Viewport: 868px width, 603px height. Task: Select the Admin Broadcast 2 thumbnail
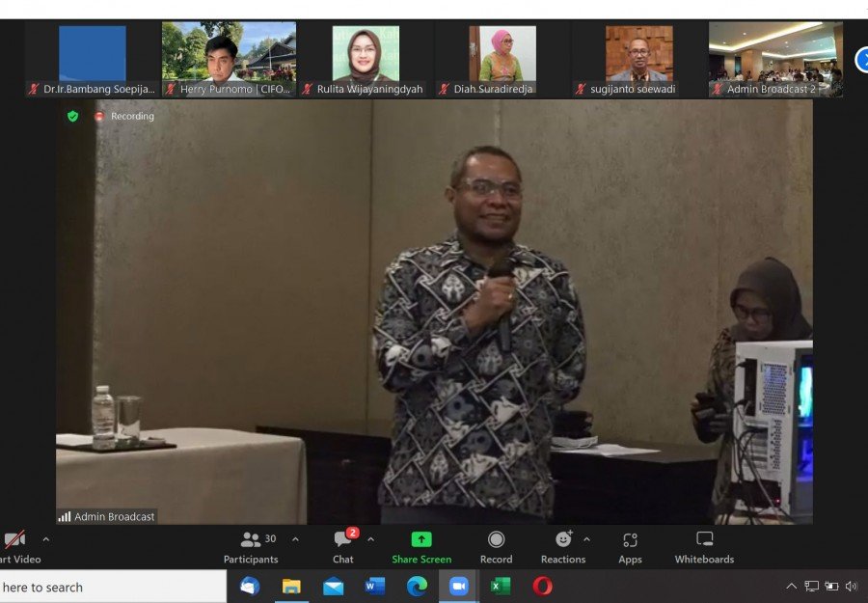point(775,60)
